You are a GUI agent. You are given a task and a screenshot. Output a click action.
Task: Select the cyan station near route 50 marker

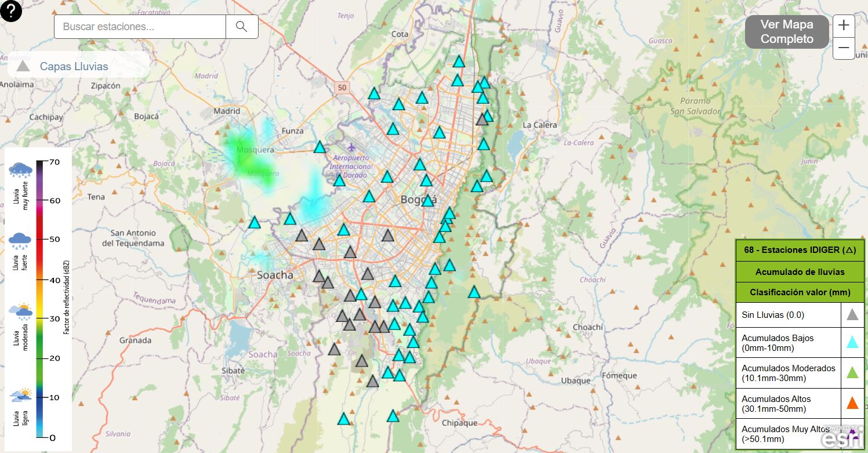(374, 93)
